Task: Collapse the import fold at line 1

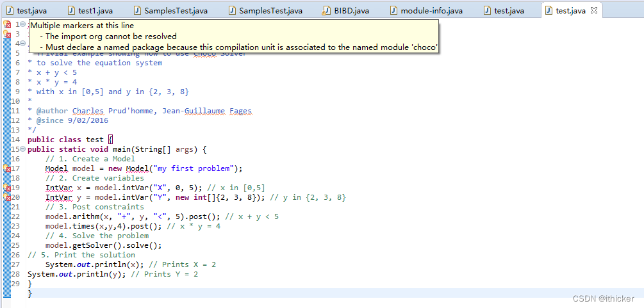Action: 23,24
